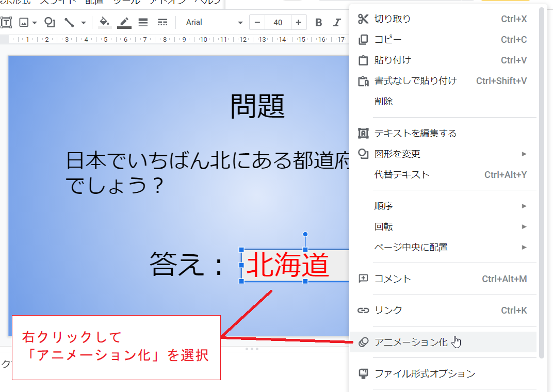Open the image insert dropdown arrow

(x=34, y=23)
